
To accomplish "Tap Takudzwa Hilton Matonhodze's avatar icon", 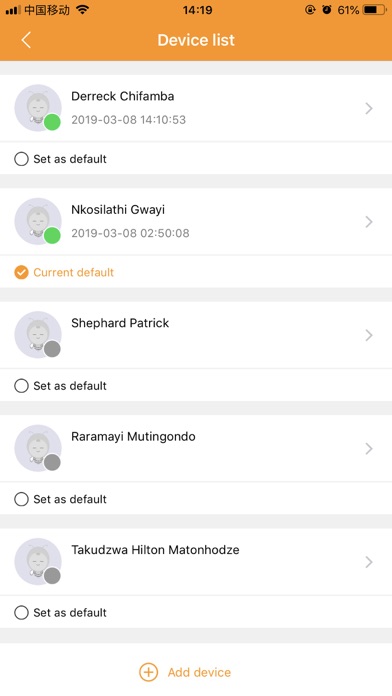I will pos(38,562).
